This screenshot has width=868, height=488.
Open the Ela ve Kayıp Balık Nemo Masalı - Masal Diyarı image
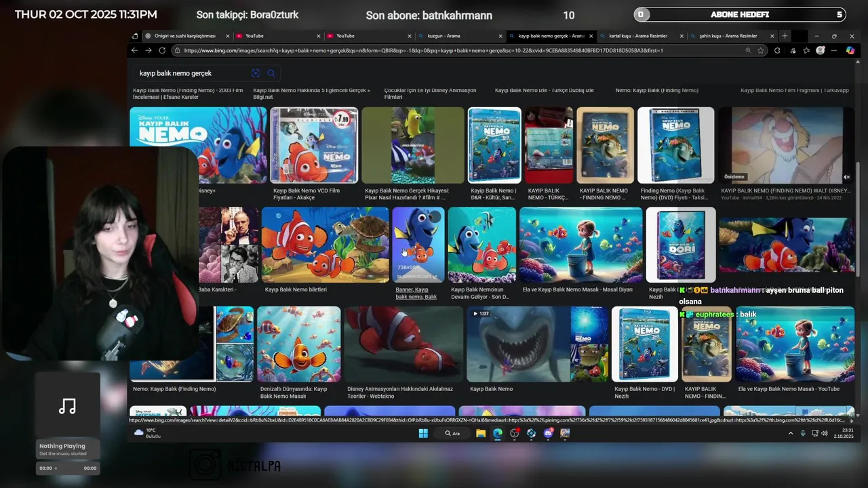(x=580, y=245)
